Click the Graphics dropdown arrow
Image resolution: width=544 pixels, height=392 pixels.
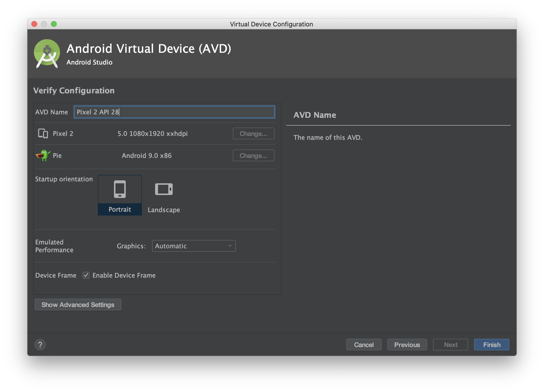(x=230, y=246)
